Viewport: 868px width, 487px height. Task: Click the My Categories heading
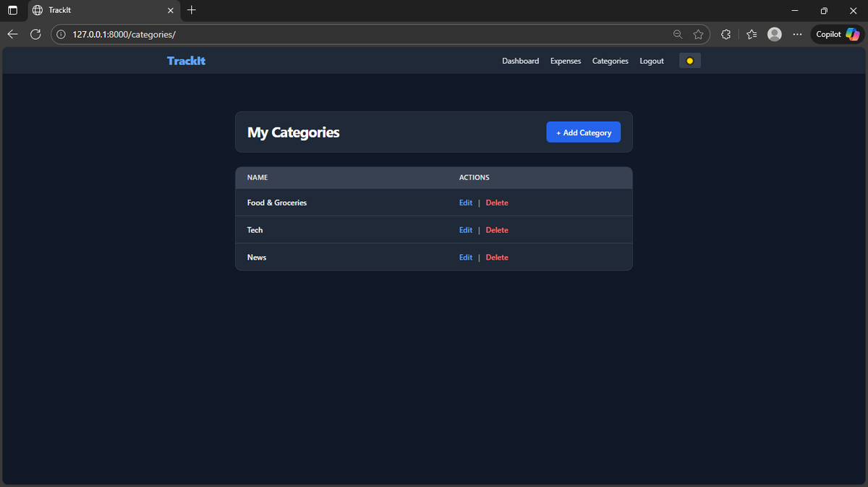[294, 132]
